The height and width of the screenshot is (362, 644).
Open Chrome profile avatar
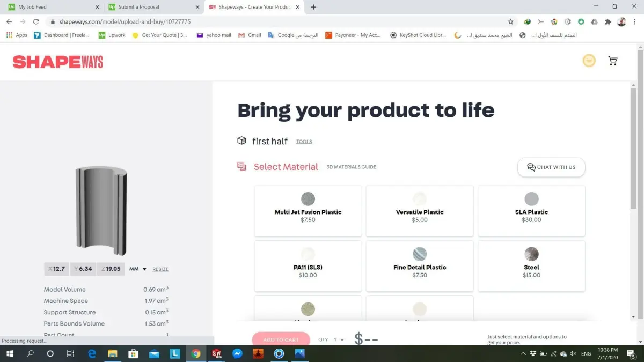[x=621, y=22]
